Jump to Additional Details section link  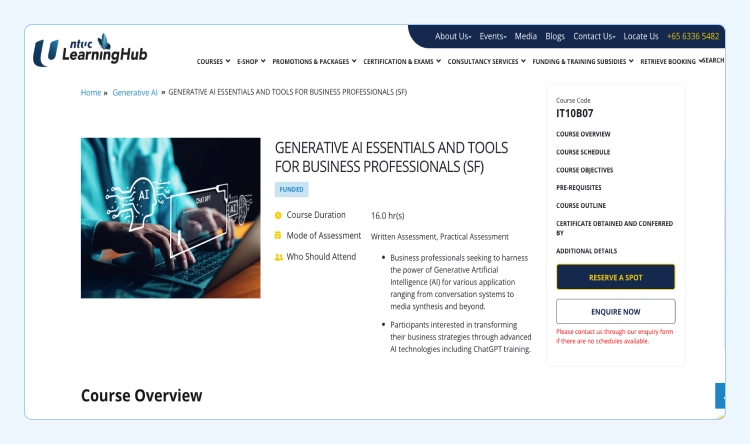(x=586, y=251)
